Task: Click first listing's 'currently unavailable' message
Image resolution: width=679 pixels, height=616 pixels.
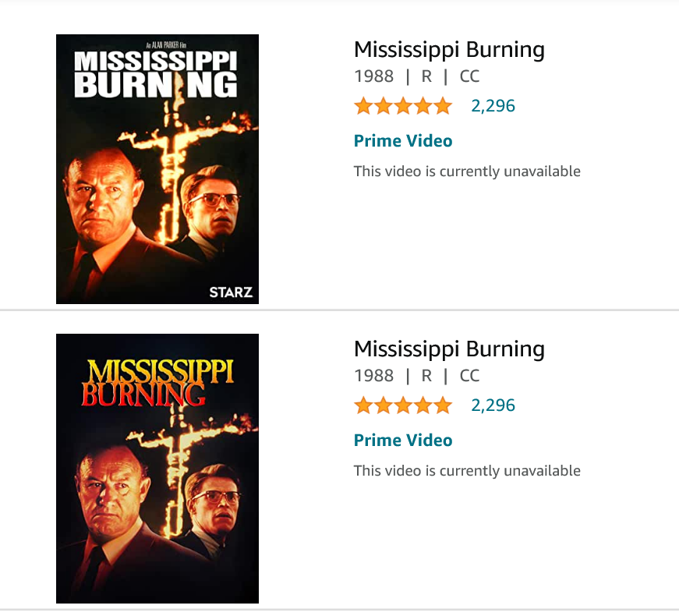Action: (x=467, y=172)
